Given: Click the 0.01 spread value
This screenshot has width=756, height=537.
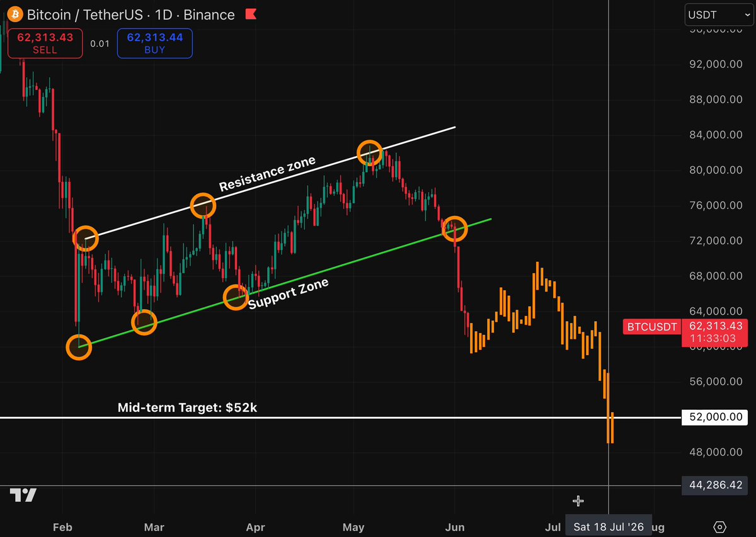Looking at the screenshot, I should tap(99, 43).
